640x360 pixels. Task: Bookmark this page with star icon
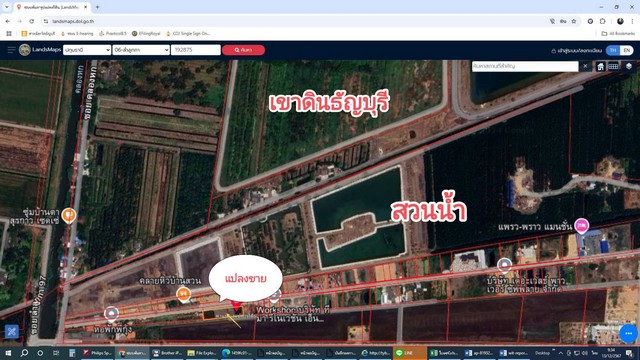point(574,21)
